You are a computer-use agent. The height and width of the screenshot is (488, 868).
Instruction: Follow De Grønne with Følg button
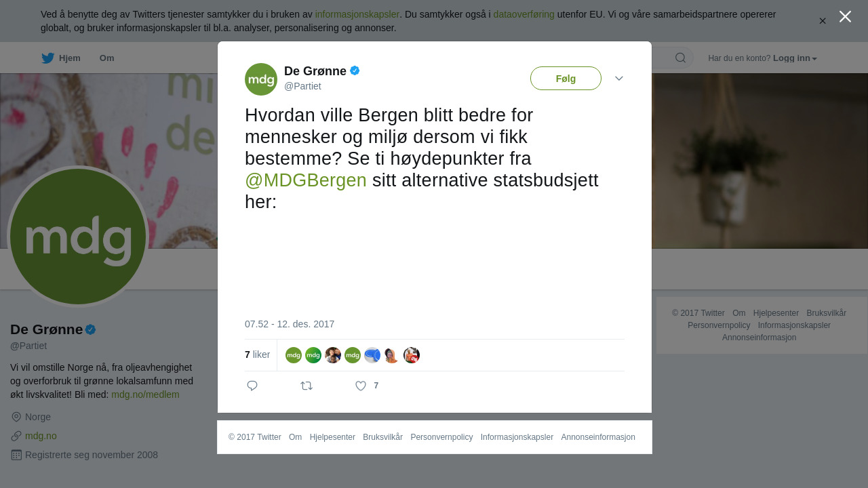566,79
